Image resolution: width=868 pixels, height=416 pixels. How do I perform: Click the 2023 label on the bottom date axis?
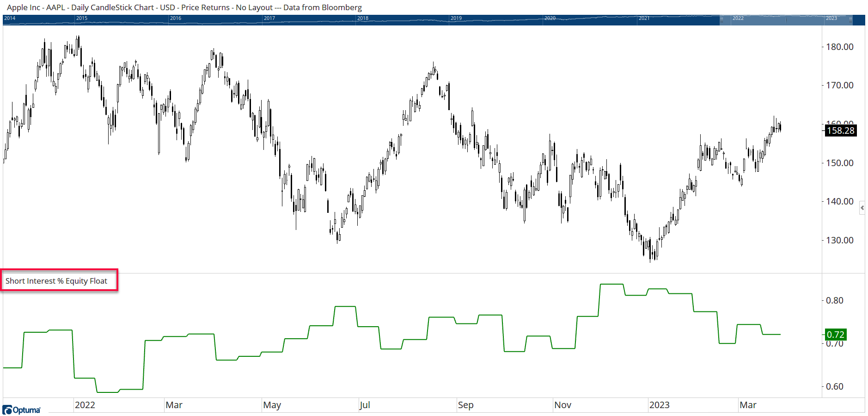click(660, 405)
